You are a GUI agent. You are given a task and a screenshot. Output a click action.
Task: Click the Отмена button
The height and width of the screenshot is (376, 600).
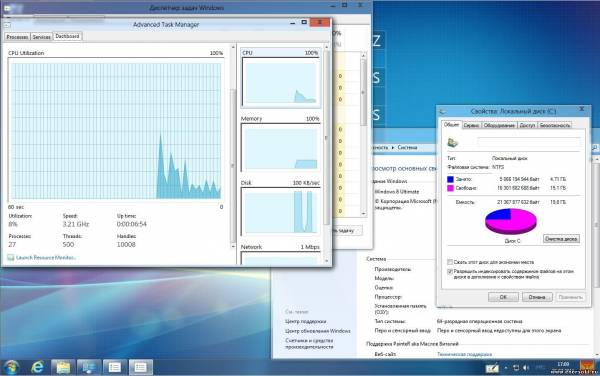pos(537,297)
